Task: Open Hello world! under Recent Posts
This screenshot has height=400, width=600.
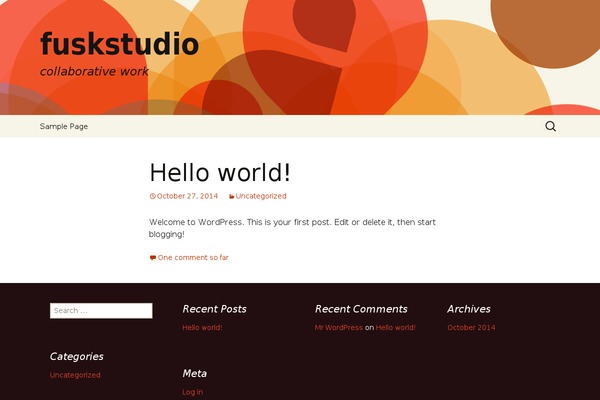Action: point(202,328)
